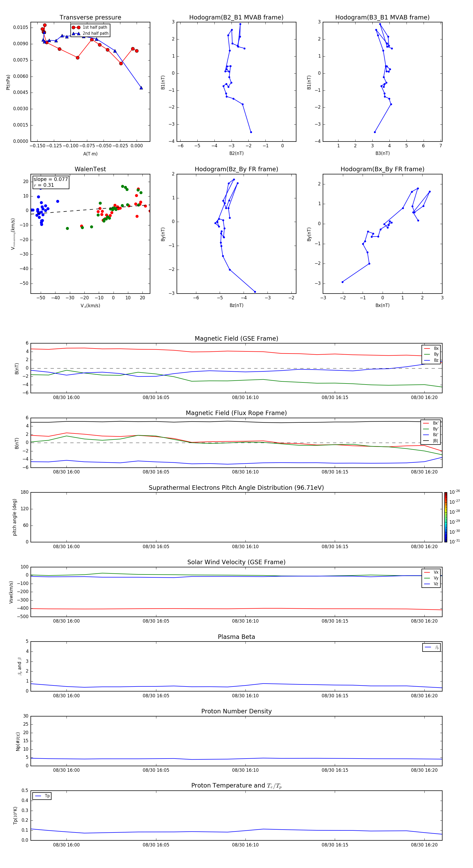This screenshot has height=868, width=473.
Task: Click '08/30 16:15' tick under Proton Number Density plot
Action: 335,770
